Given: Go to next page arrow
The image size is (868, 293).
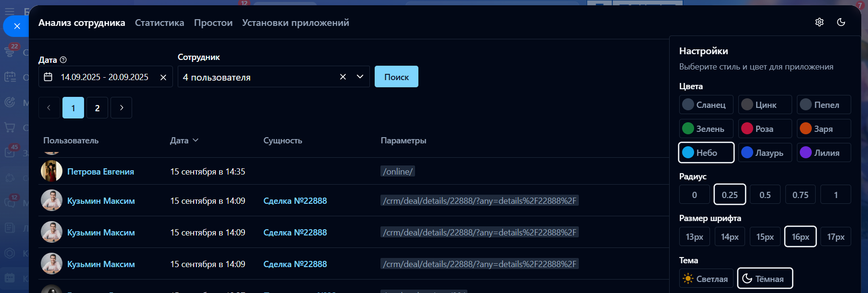Looking at the screenshot, I should point(121,108).
